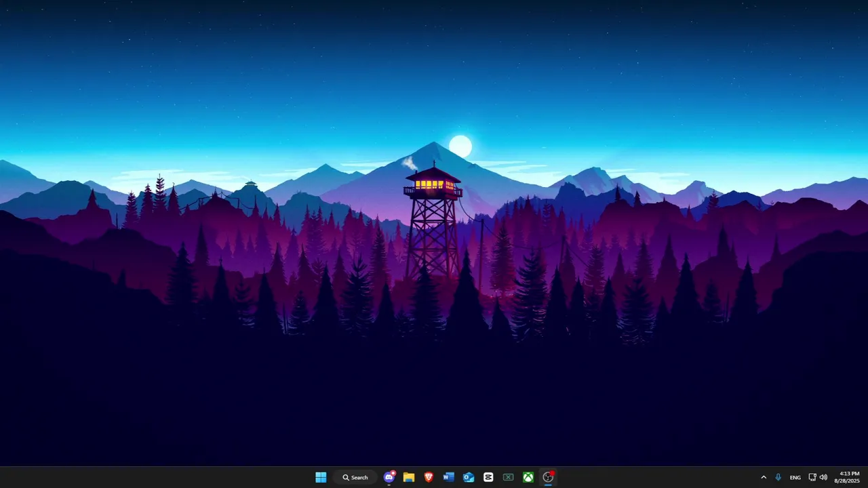Open the Xbox app from the taskbar
The width and height of the screenshot is (868, 488).
click(528, 477)
